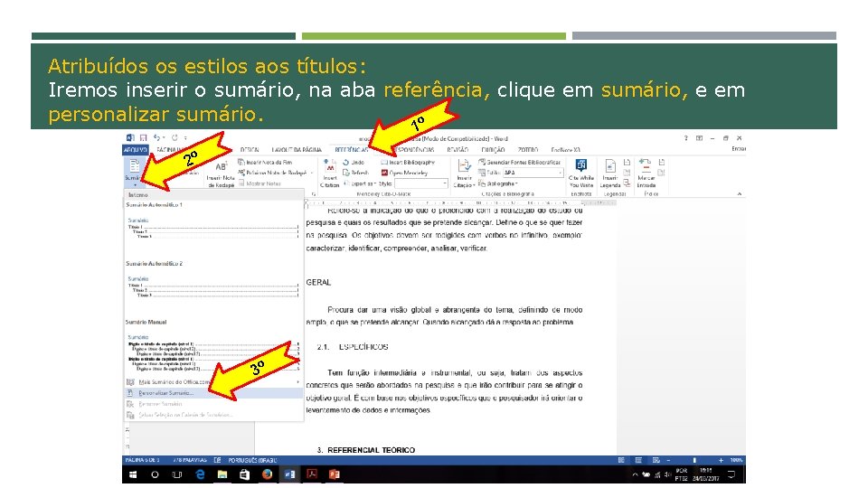Switch to Web Layout view icon
The width and height of the screenshot is (868, 488).
[x=656, y=460]
